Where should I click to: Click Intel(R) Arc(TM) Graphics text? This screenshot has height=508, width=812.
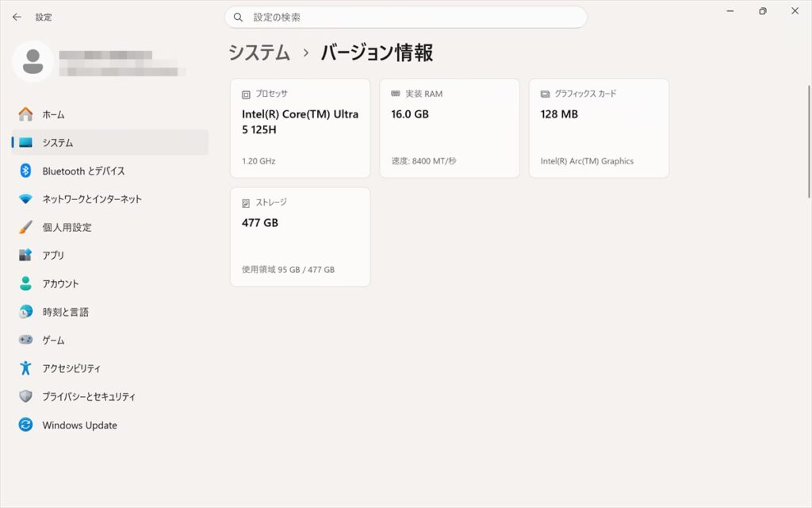(x=587, y=161)
